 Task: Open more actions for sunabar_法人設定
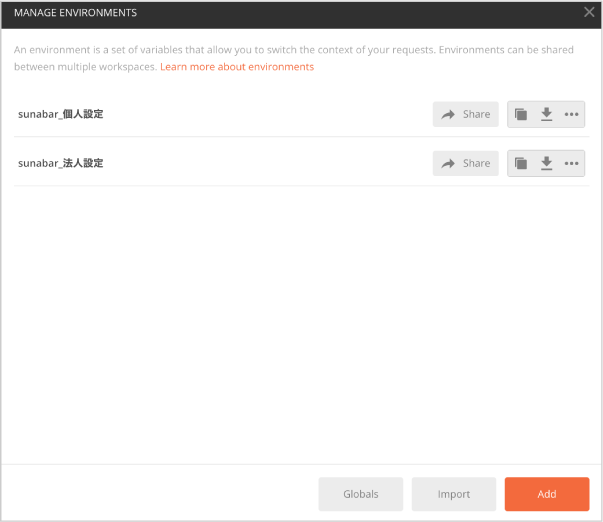pos(571,163)
